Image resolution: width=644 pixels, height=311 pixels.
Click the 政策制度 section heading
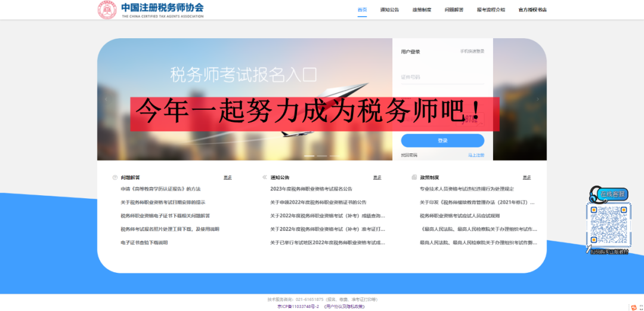click(x=429, y=177)
